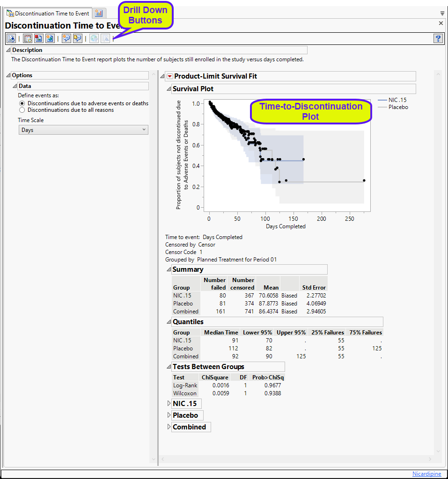Expand the NIC .15 group section
448x479 pixels.
169,404
